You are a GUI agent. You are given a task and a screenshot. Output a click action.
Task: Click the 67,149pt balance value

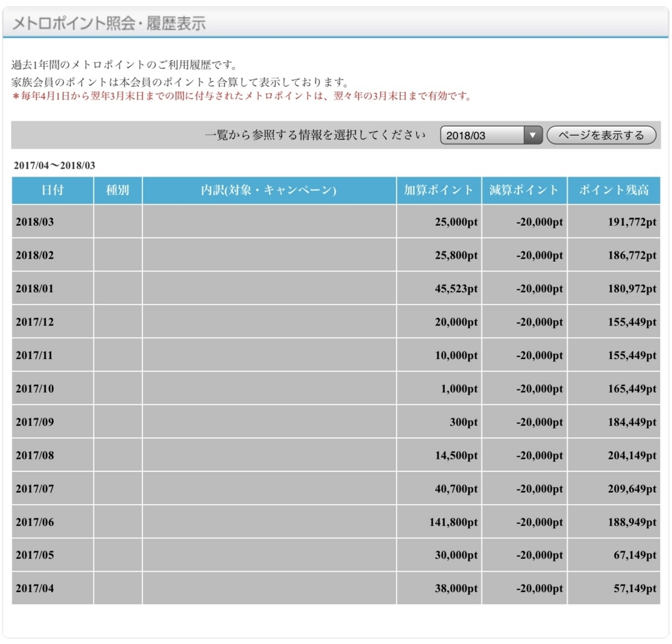coord(635,555)
